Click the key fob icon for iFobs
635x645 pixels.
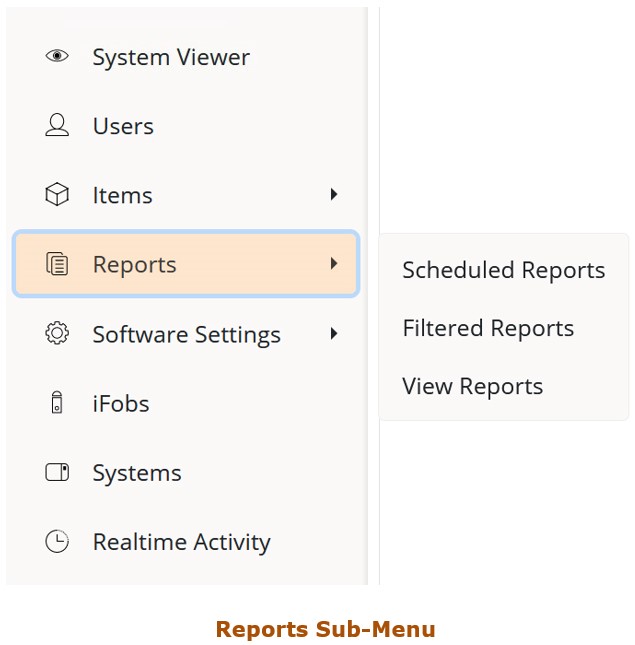[x=57, y=404]
